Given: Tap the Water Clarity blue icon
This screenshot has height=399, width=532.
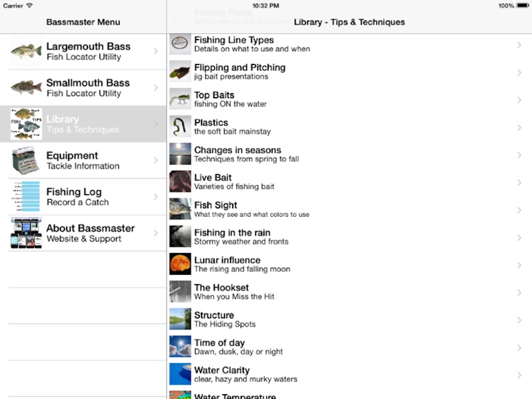Looking at the screenshot, I should (180, 374).
